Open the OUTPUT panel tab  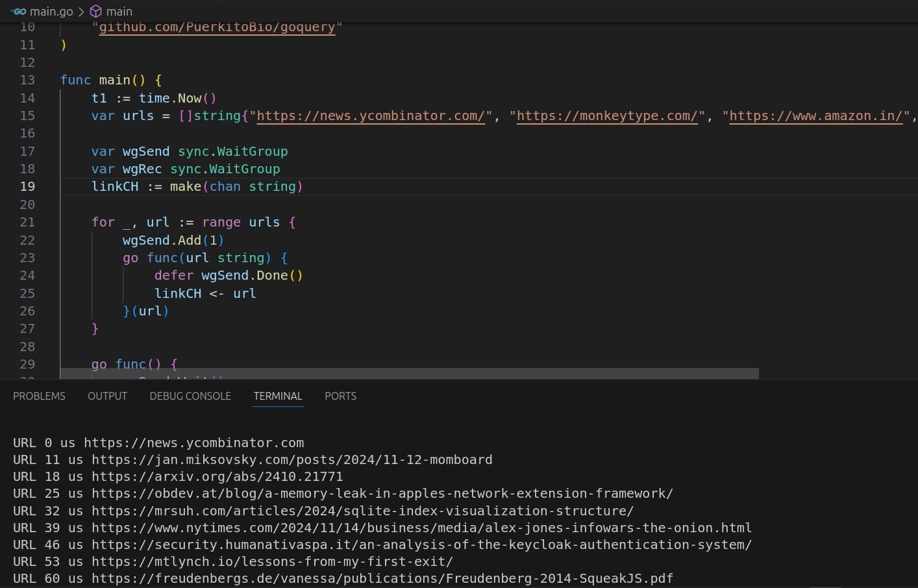107,396
